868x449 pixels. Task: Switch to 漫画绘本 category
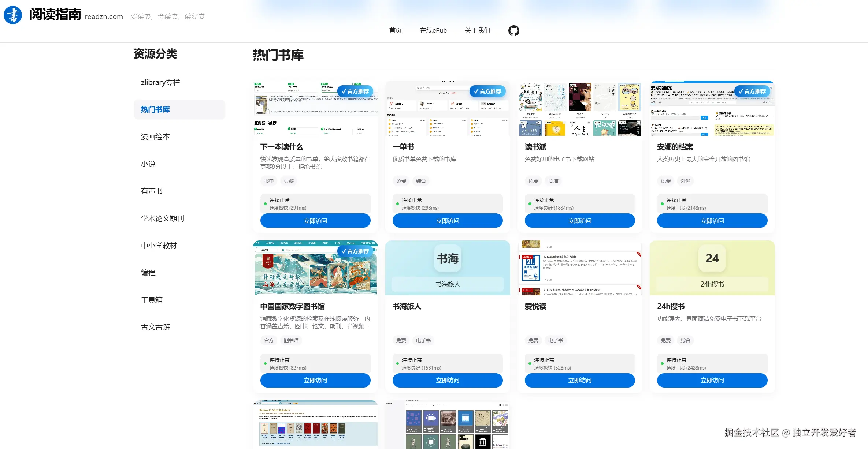[155, 136]
